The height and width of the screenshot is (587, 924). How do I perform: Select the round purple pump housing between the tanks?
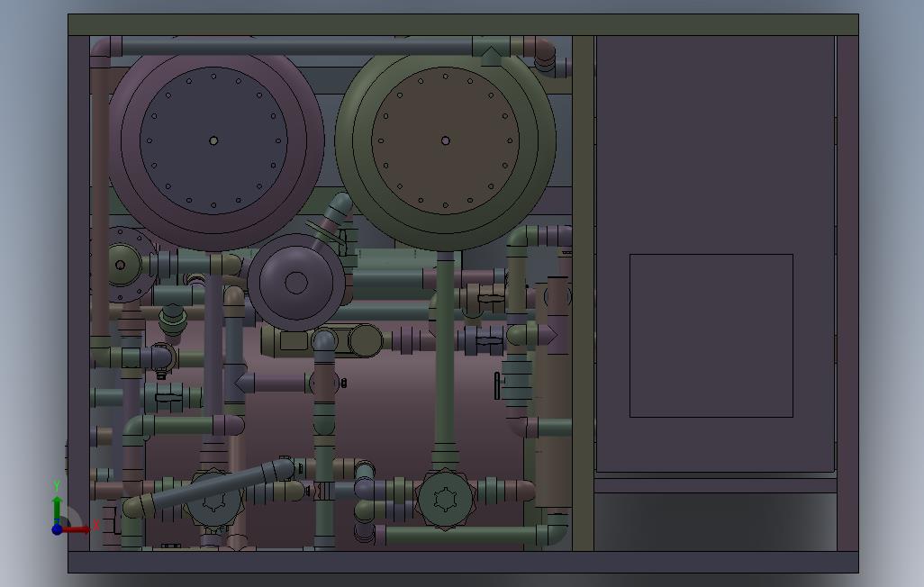pyautogui.click(x=295, y=283)
